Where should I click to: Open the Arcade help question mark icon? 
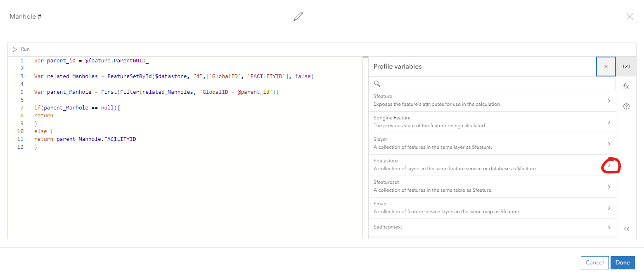tap(626, 106)
